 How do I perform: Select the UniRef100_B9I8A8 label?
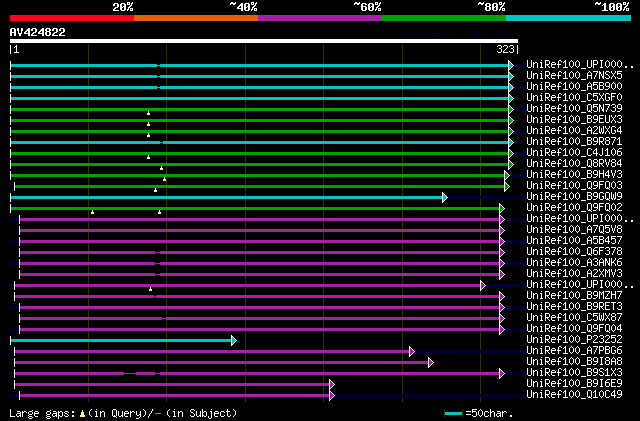[x=574, y=362]
